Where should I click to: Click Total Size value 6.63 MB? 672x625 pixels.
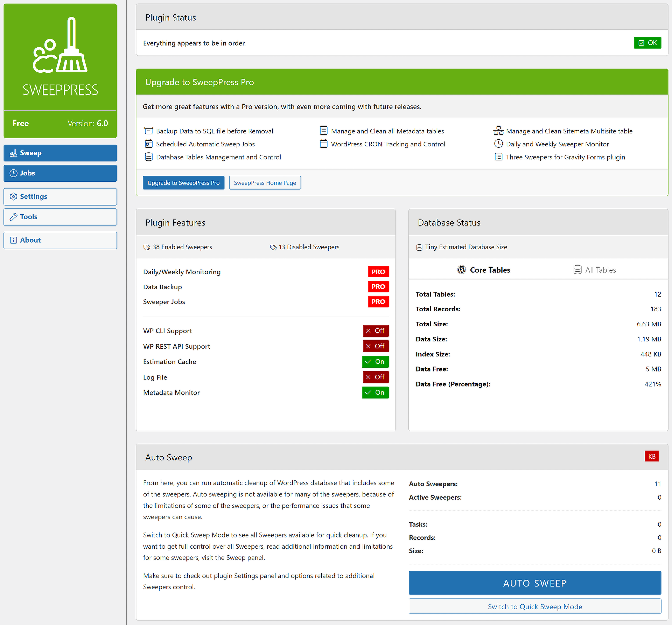coord(649,324)
